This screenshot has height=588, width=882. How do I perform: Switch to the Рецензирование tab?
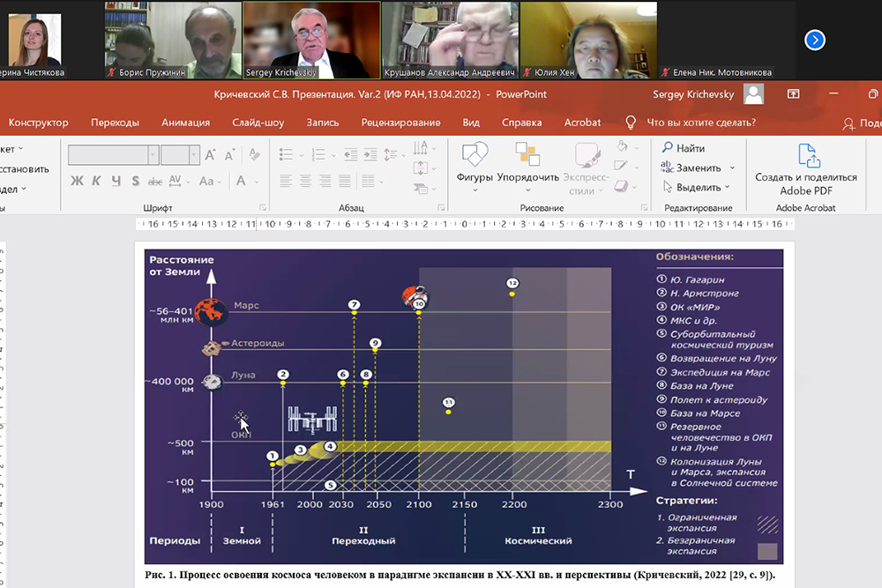point(400,123)
